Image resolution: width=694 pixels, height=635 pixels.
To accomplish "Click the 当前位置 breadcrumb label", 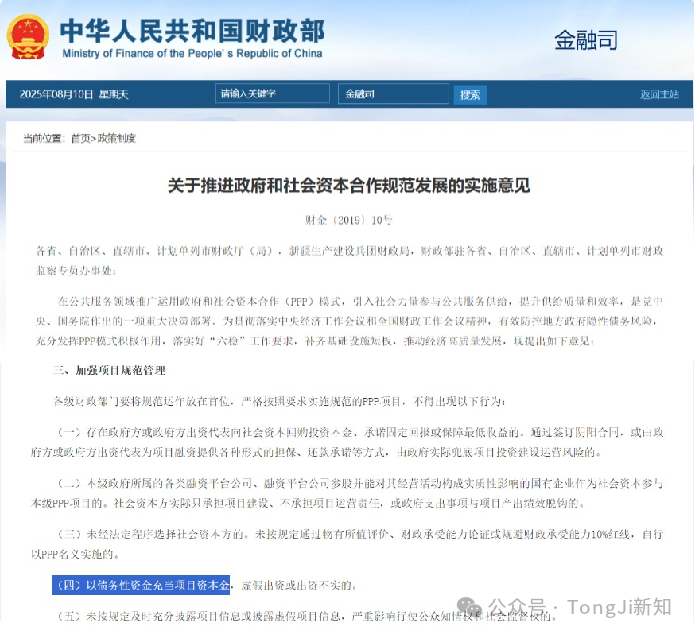I will [x=44, y=139].
